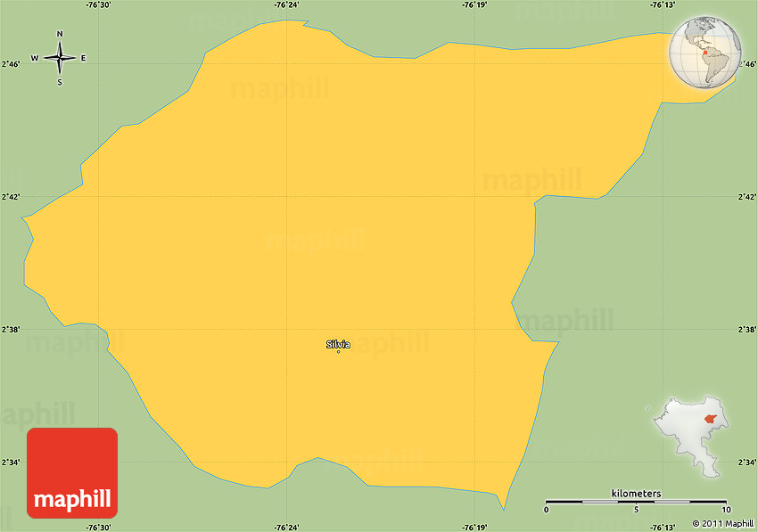Click the 10 mark on the scale bar
This screenshot has width=758, height=532.
pyautogui.click(x=726, y=511)
